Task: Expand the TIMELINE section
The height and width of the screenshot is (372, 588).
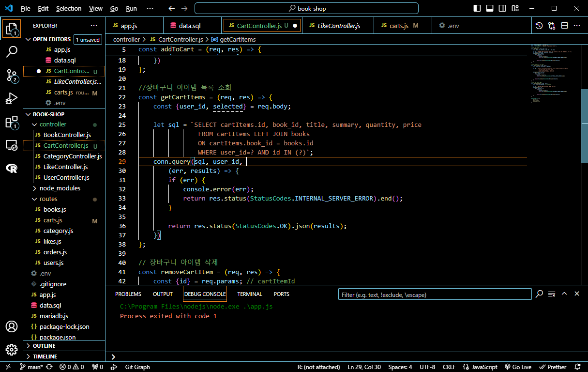Action: pos(64,356)
